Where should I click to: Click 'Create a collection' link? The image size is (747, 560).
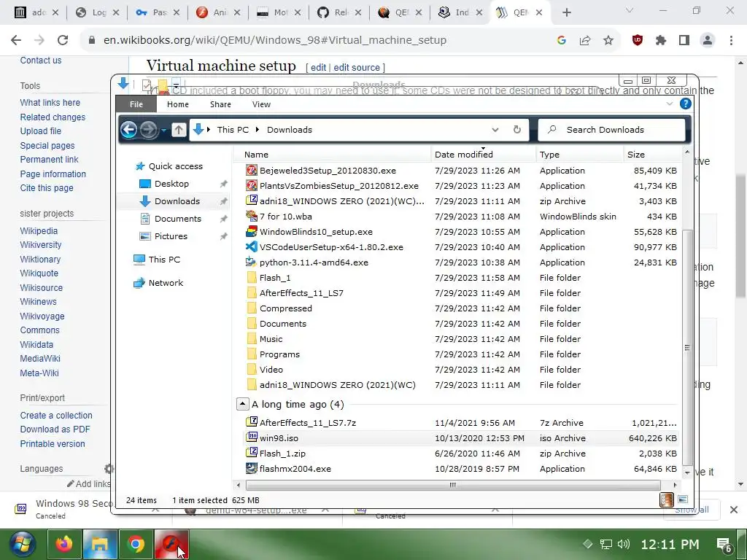point(56,415)
